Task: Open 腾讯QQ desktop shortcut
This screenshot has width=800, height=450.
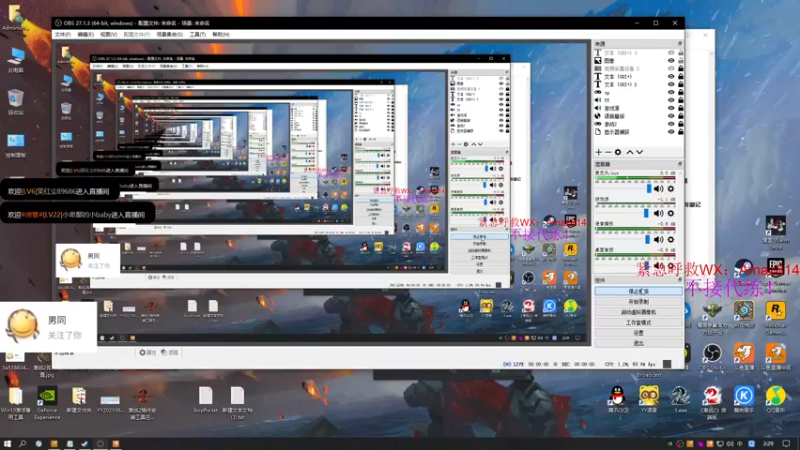Action: pos(618,399)
